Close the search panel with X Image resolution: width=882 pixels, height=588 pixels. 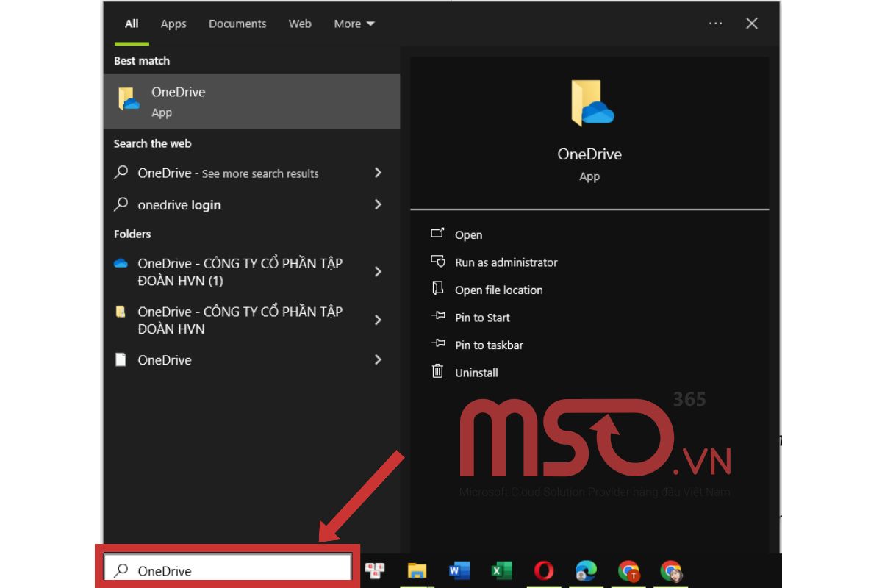pos(752,24)
